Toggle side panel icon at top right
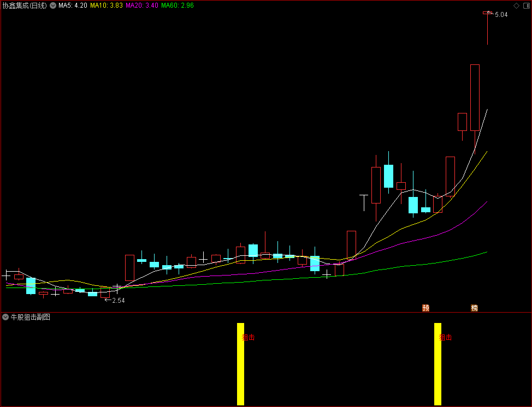The width and height of the screenshot is (532, 407). (526, 6)
